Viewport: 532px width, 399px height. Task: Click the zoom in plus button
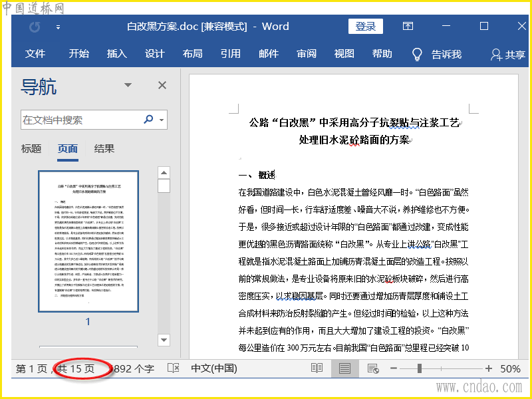click(x=488, y=368)
